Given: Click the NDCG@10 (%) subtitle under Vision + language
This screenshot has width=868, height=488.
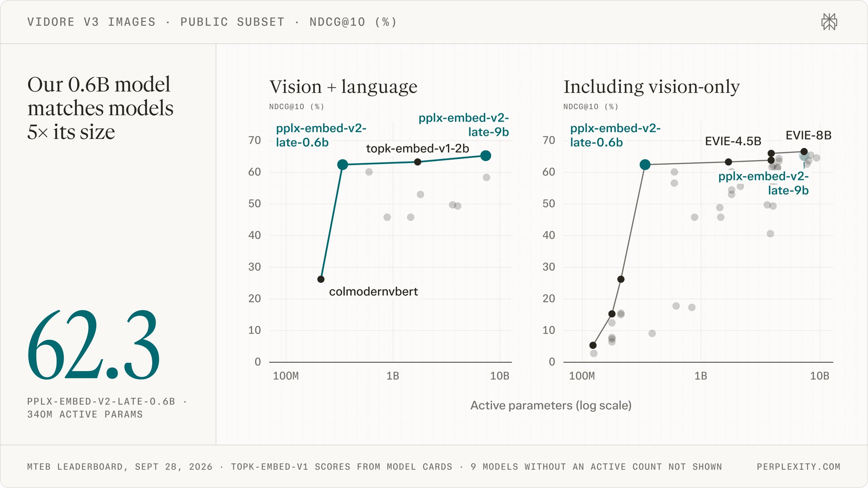Looking at the screenshot, I should [x=297, y=107].
